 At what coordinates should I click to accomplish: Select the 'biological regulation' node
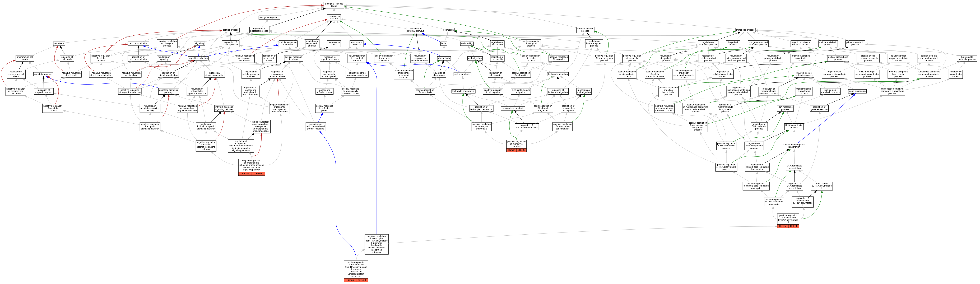pyautogui.click(x=269, y=17)
